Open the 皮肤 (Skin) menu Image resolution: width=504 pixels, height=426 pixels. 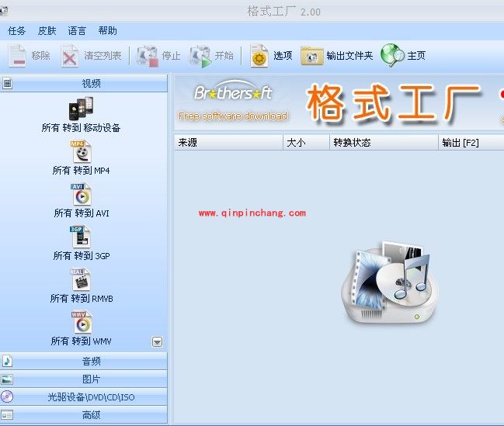(47, 31)
